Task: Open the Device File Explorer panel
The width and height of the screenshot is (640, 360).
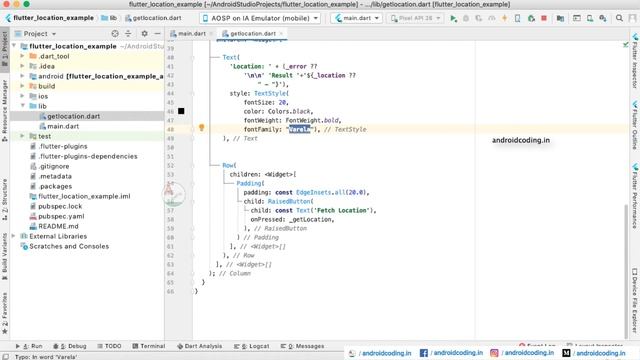Action: point(635,300)
